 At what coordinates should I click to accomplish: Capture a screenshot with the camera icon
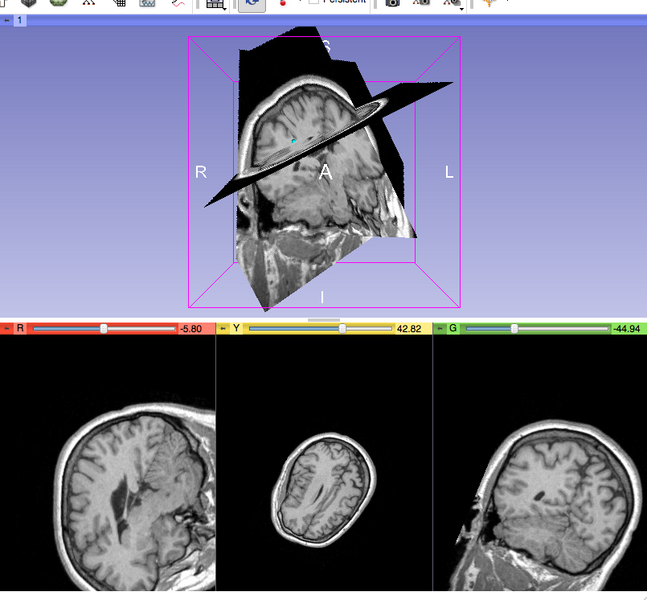click(x=392, y=4)
